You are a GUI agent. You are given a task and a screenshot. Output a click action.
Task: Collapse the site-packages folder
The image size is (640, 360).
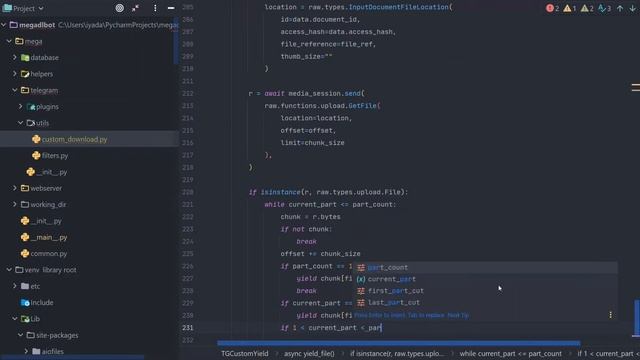tap(20, 335)
